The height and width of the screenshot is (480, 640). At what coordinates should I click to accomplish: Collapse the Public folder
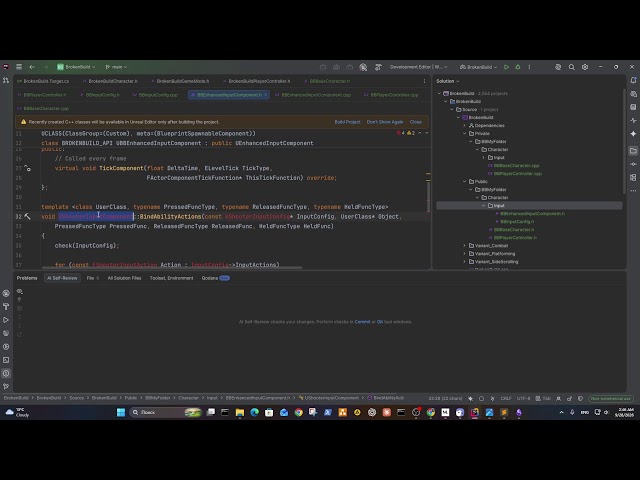click(x=464, y=182)
